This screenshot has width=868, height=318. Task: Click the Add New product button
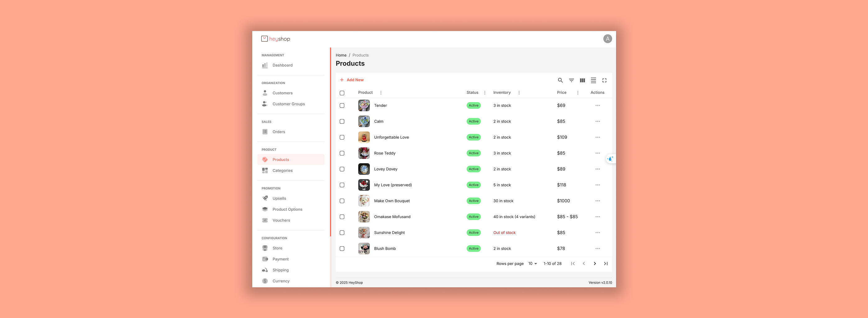(x=351, y=80)
